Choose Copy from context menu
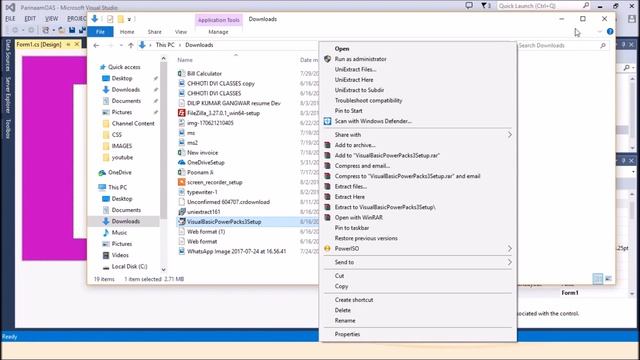The height and width of the screenshot is (360, 640). (341, 286)
